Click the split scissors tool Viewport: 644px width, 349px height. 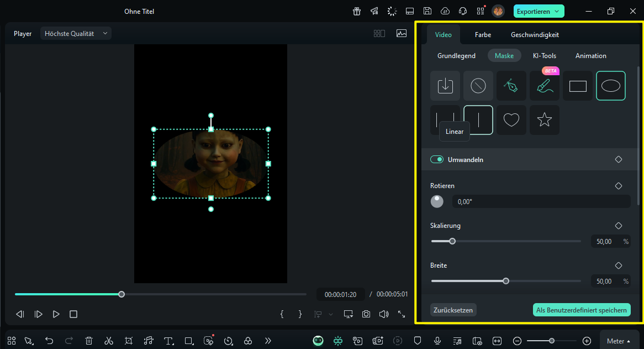109,341
